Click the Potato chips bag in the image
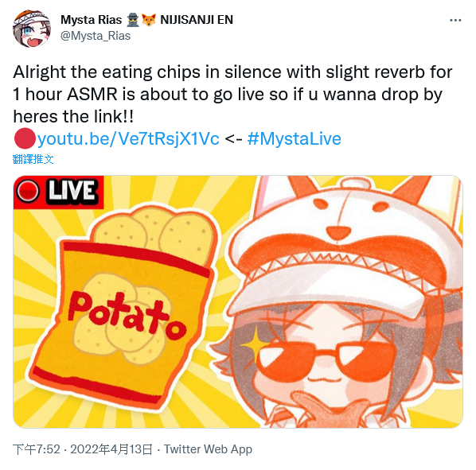Viewport: 476px width, 470px height. click(x=123, y=306)
